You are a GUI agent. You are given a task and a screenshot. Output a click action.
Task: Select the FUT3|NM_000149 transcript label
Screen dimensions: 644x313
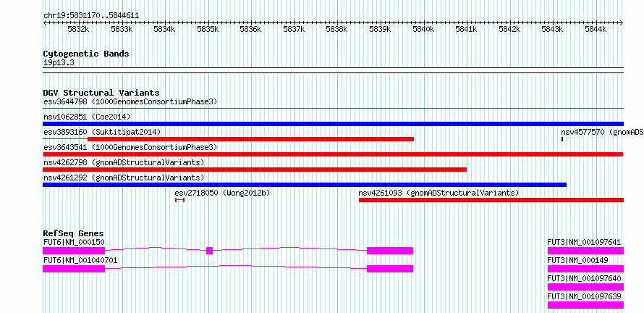coord(578,260)
